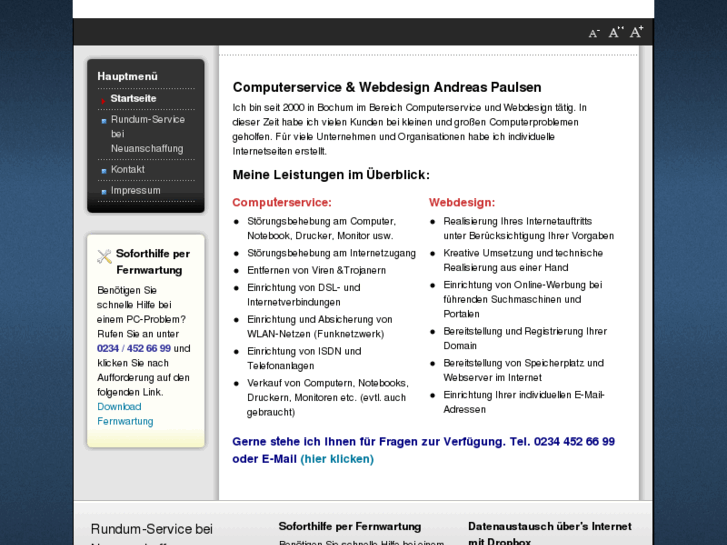
Task: Click Einrichtung von Online-Werbung item
Action: tap(523, 299)
